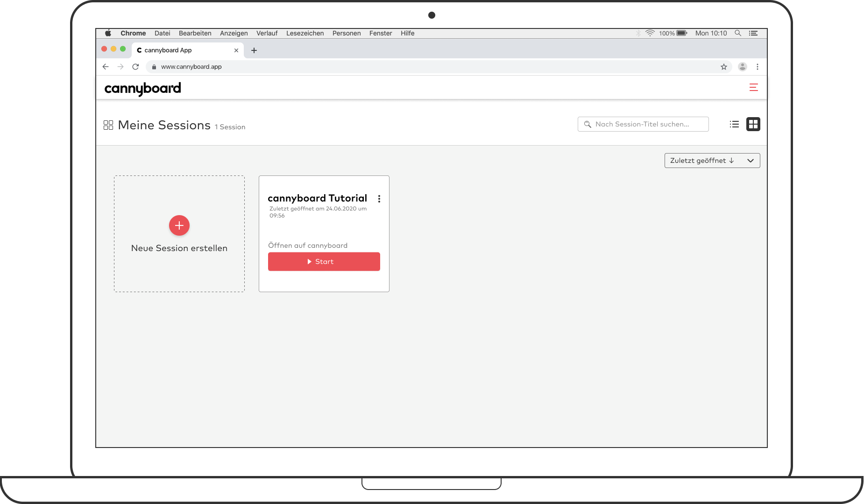Screen dimensions: 864x504
Task: Go forward in browser history
Action: (x=120, y=67)
